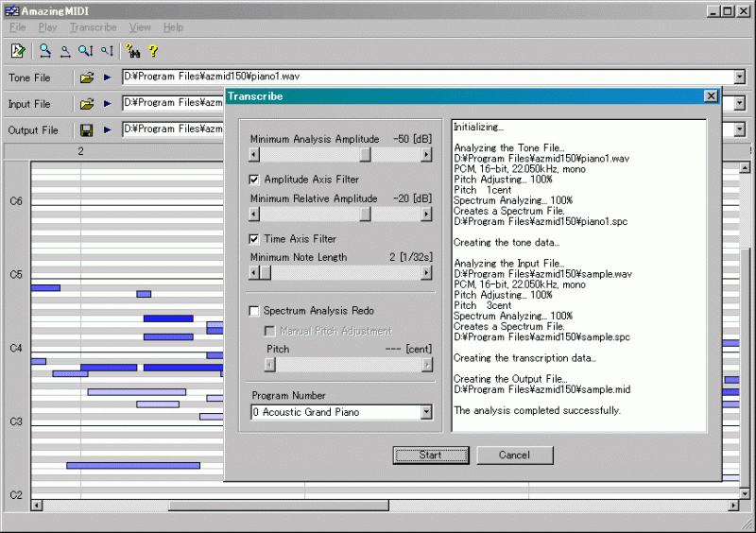Viewport: 756px width, 533px height.
Task: Click horizontal zoom in magnifier icon
Action: (x=45, y=51)
